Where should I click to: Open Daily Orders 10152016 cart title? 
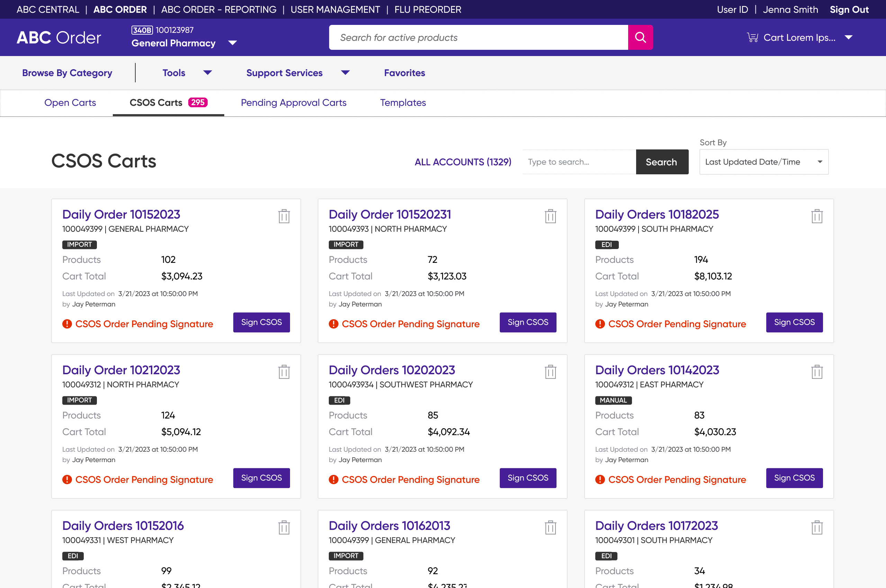pyautogui.click(x=123, y=526)
